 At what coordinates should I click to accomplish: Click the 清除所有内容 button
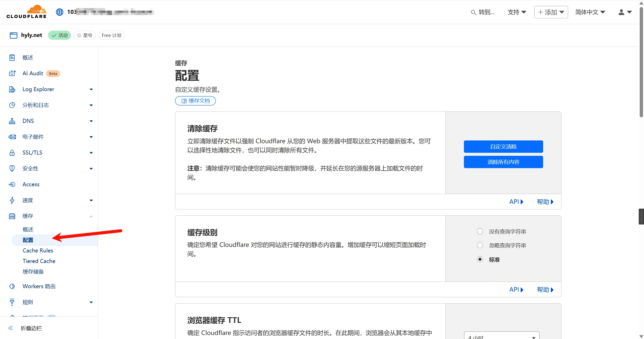click(503, 162)
